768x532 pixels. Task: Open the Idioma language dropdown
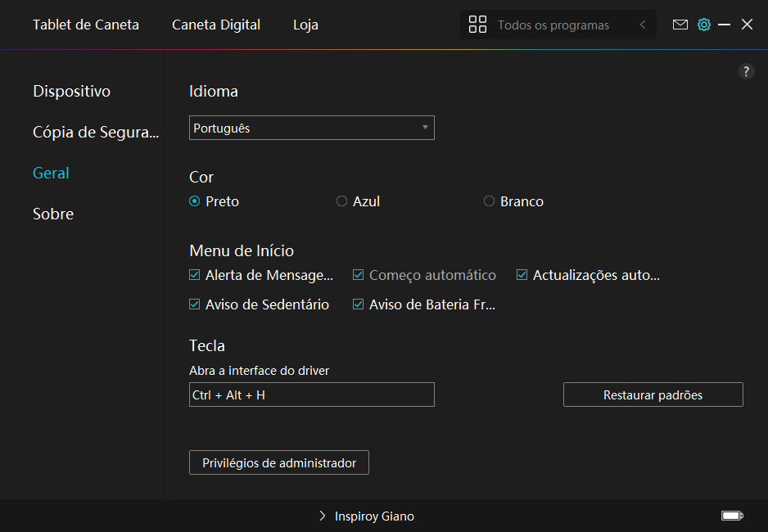click(x=311, y=128)
